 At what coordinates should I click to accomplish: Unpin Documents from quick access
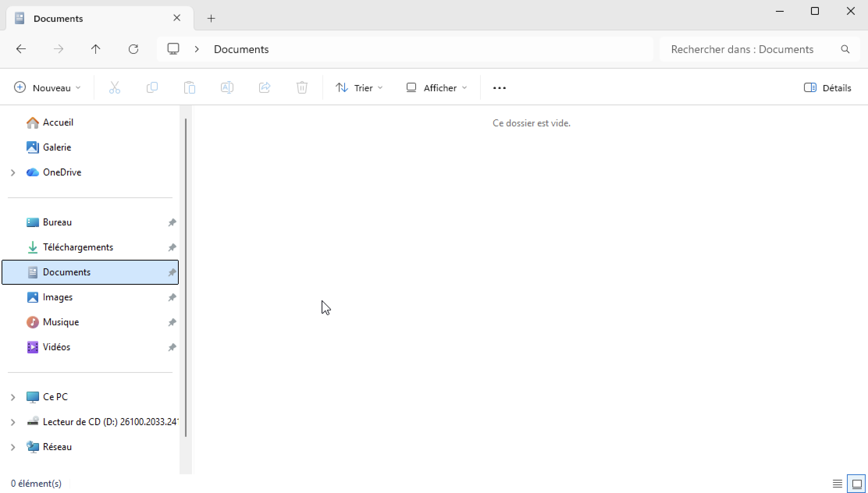coord(172,272)
